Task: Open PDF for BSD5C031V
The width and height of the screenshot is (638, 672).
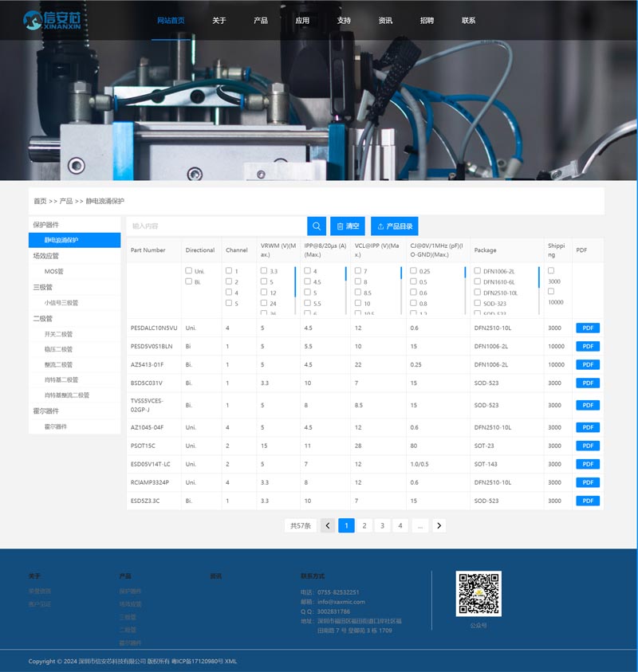Action: point(588,383)
